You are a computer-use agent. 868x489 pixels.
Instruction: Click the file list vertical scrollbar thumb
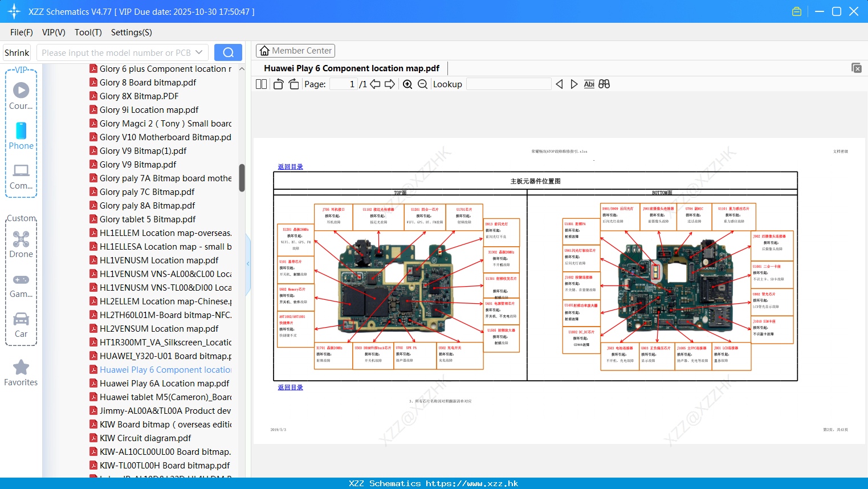(242, 178)
